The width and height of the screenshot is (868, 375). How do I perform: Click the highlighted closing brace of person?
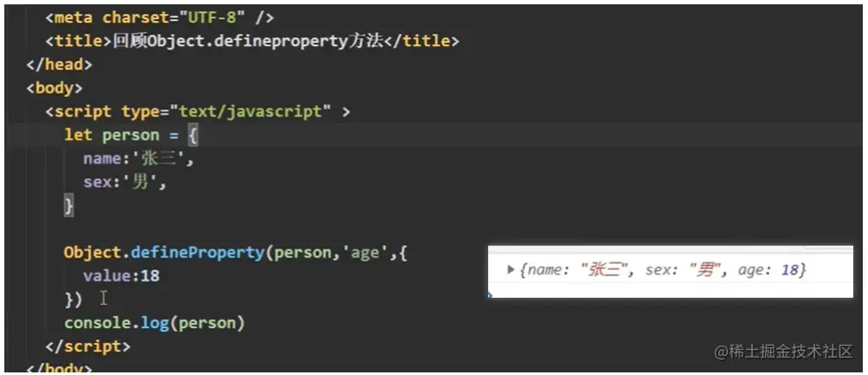pyautogui.click(x=69, y=205)
